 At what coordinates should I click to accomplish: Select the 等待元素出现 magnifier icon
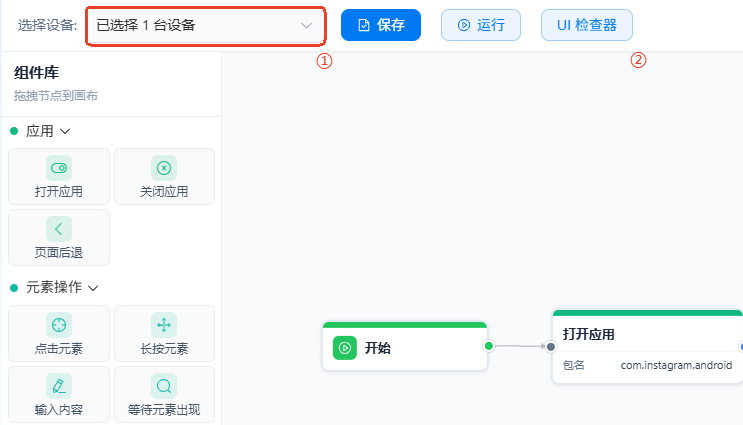[x=164, y=386]
